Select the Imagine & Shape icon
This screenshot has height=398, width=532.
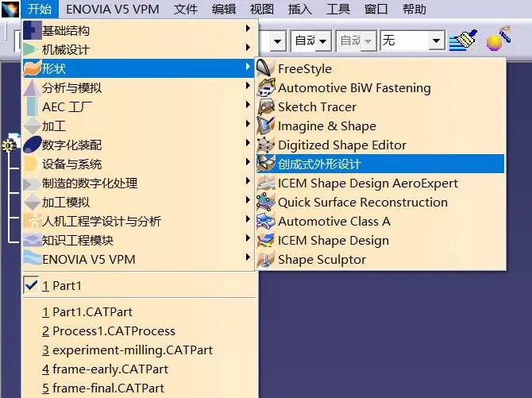(x=265, y=126)
